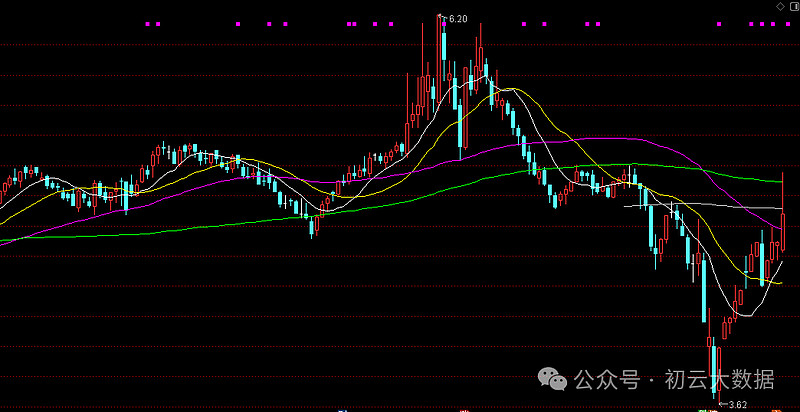800x412 pixels.
Task: Click the diamond icon in top-right corner
Action: coord(780,6)
